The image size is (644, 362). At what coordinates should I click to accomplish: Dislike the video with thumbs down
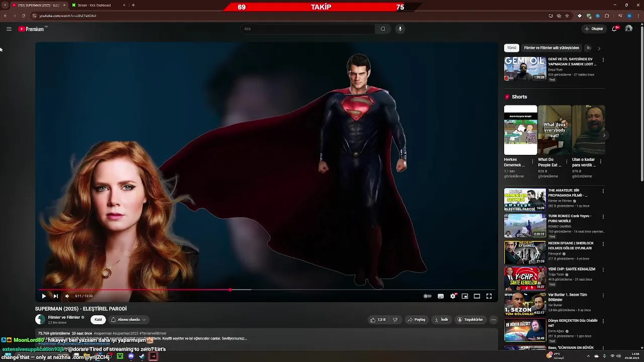pos(395,320)
